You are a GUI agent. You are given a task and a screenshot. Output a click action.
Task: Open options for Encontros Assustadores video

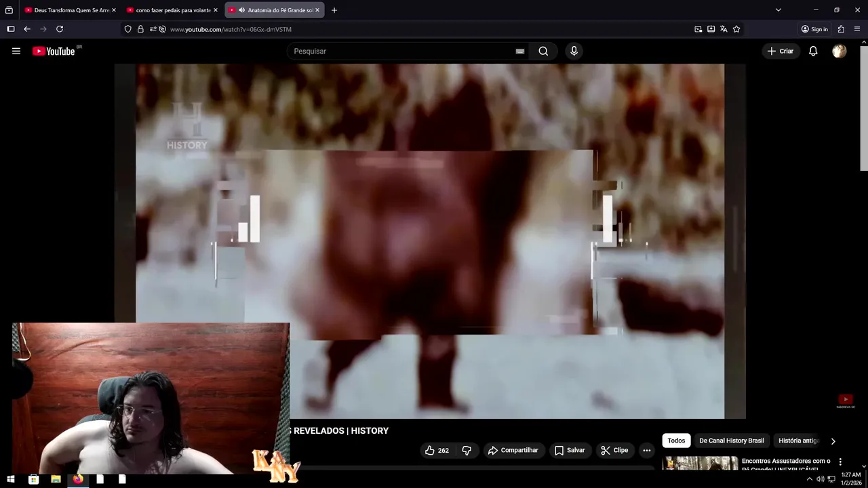(840, 462)
